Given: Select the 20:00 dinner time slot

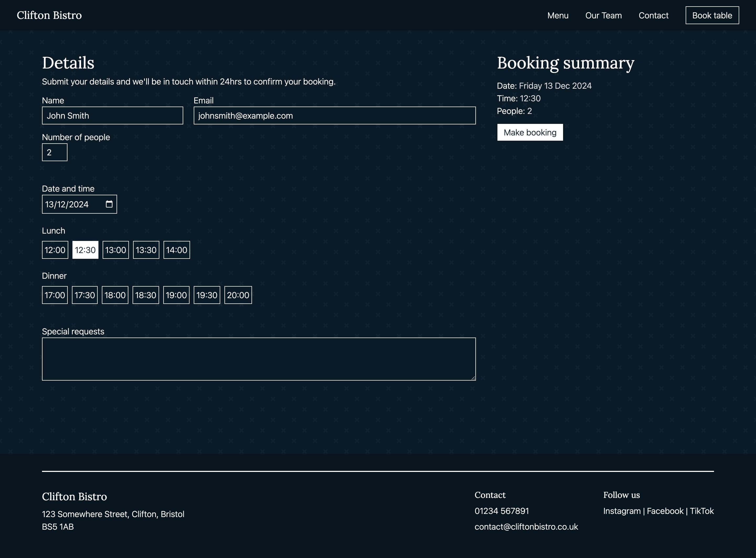Looking at the screenshot, I should tap(238, 295).
